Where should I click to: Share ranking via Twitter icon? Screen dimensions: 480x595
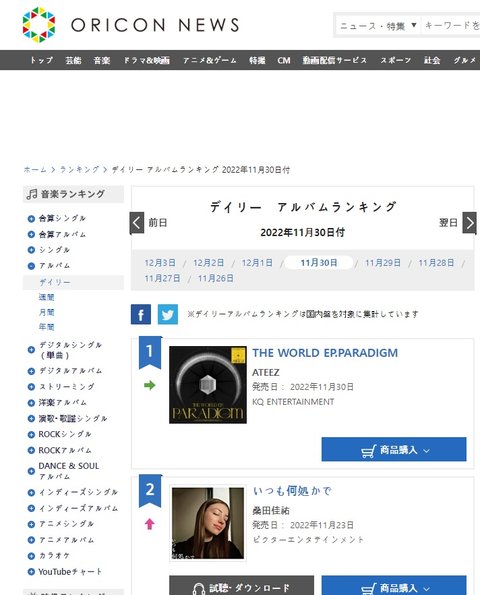tap(168, 314)
